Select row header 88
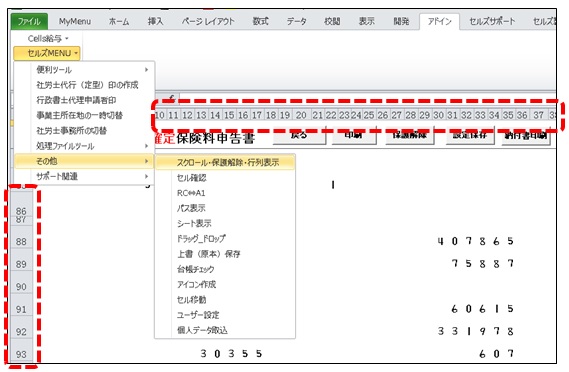Viewport: 569px width, 372px height. click(x=21, y=242)
